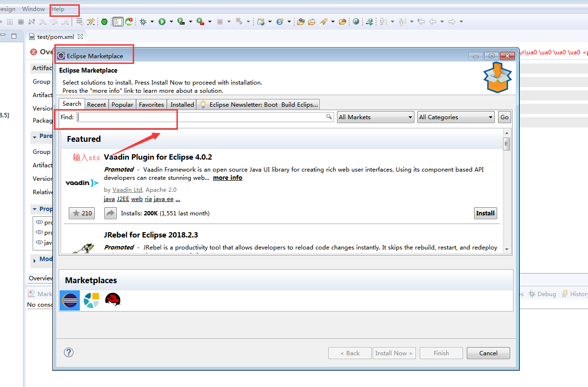Click the Step Into toolbar icon
This screenshot has width=588, height=387.
(43, 22)
